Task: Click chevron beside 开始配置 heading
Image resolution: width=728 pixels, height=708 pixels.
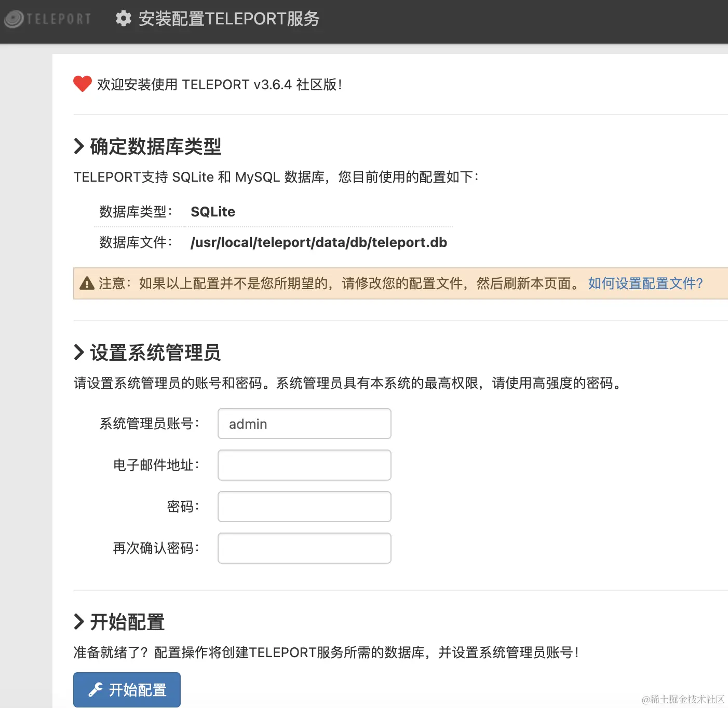Action: [79, 621]
